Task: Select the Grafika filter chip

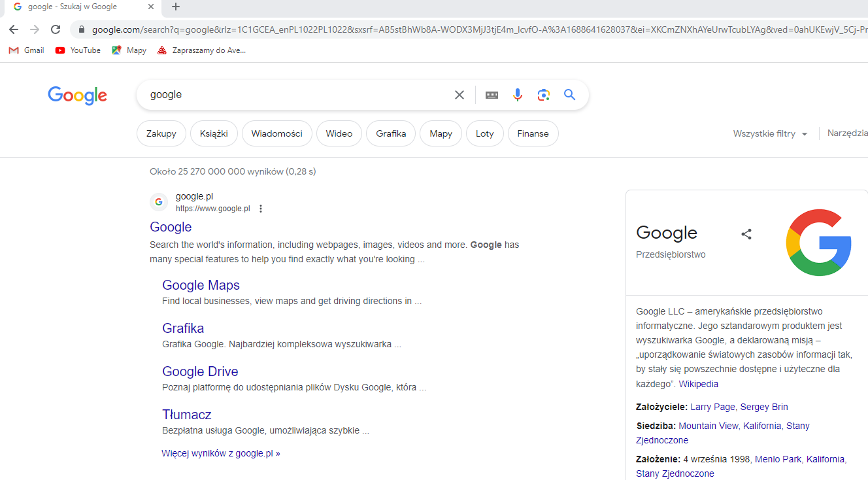Action: coord(391,133)
